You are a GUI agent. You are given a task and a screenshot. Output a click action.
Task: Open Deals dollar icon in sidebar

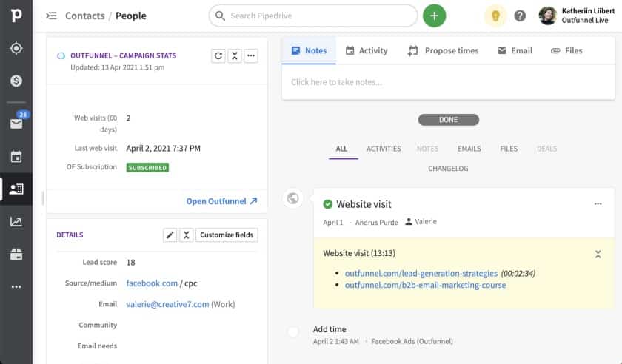16,81
